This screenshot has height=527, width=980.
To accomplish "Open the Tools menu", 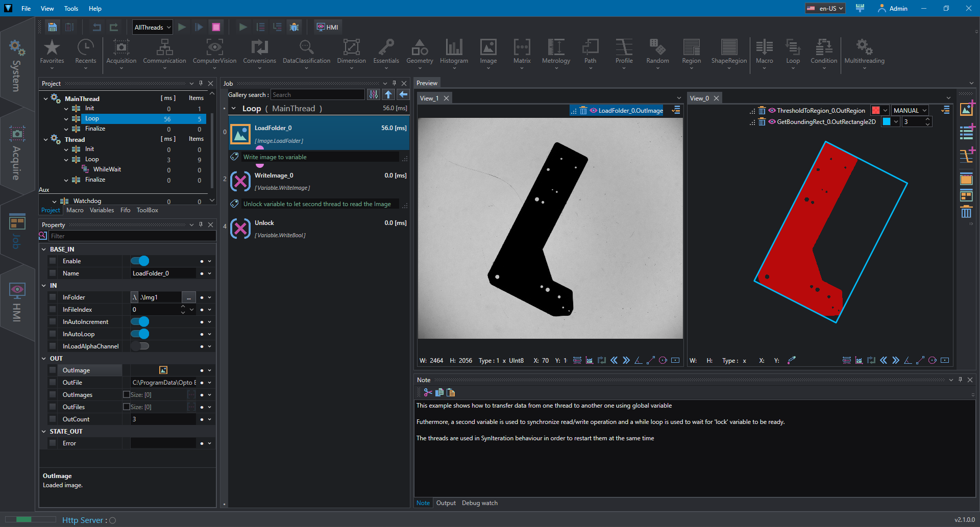I will pos(71,8).
